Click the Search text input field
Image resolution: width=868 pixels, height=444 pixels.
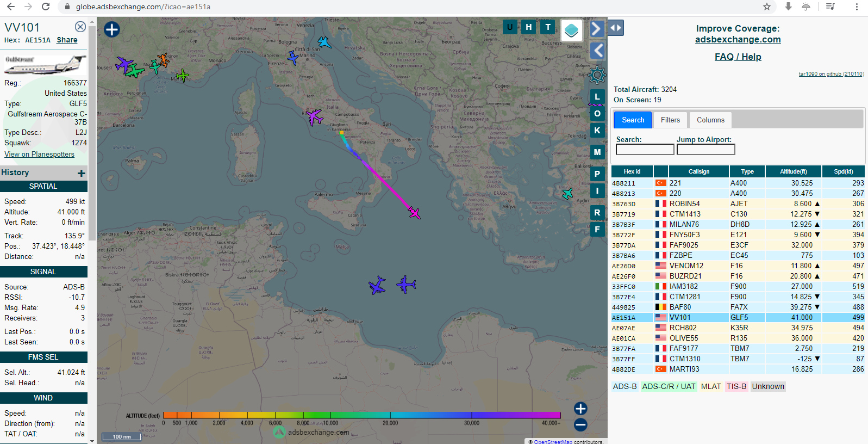pos(645,150)
